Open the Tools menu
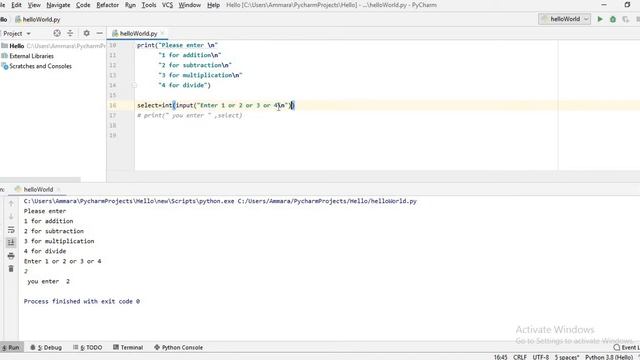The height and width of the screenshot is (360, 640). tap(149, 5)
